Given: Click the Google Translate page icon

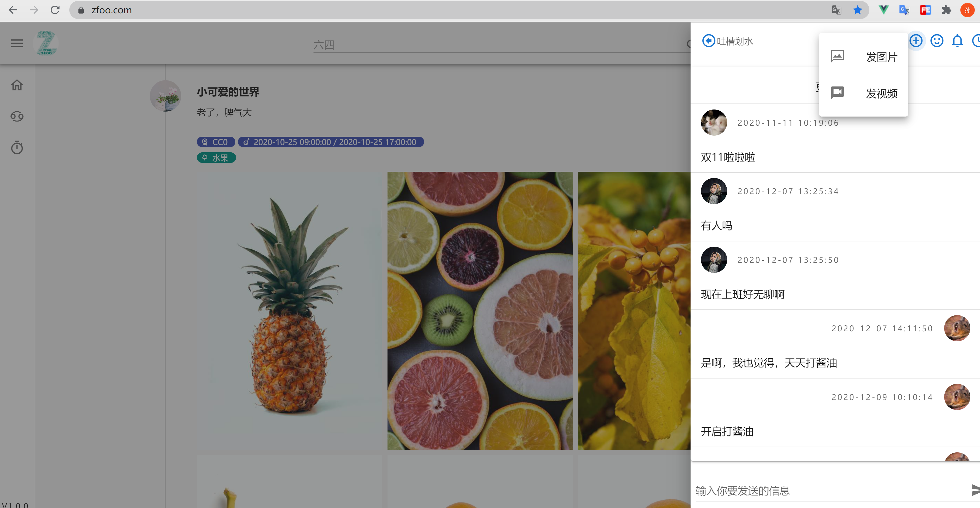Looking at the screenshot, I should pyautogui.click(x=836, y=10).
